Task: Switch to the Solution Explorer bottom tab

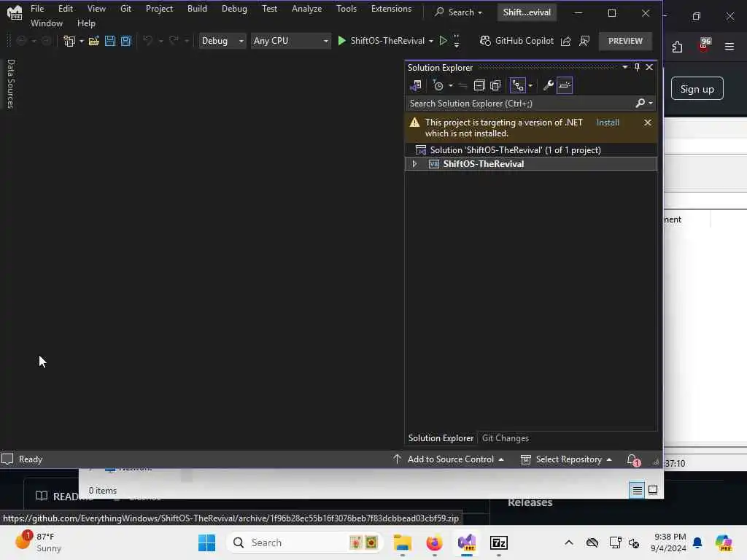Action: [441, 438]
